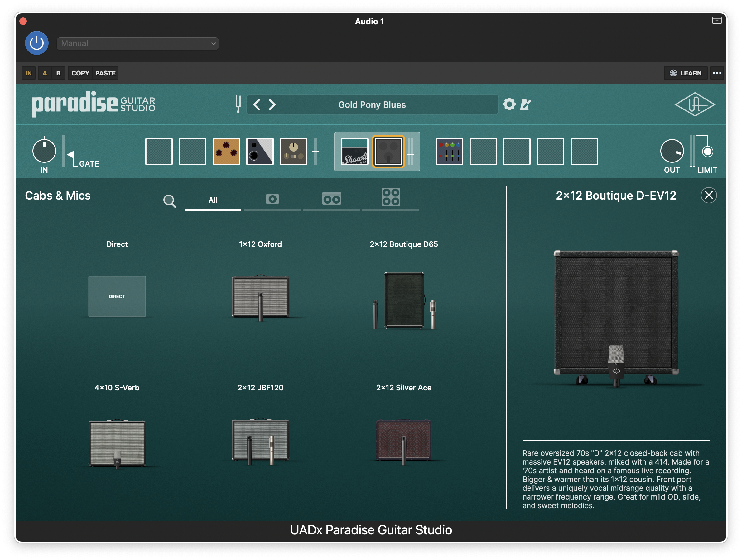Switch to the All cabs tab

click(x=213, y=200)
